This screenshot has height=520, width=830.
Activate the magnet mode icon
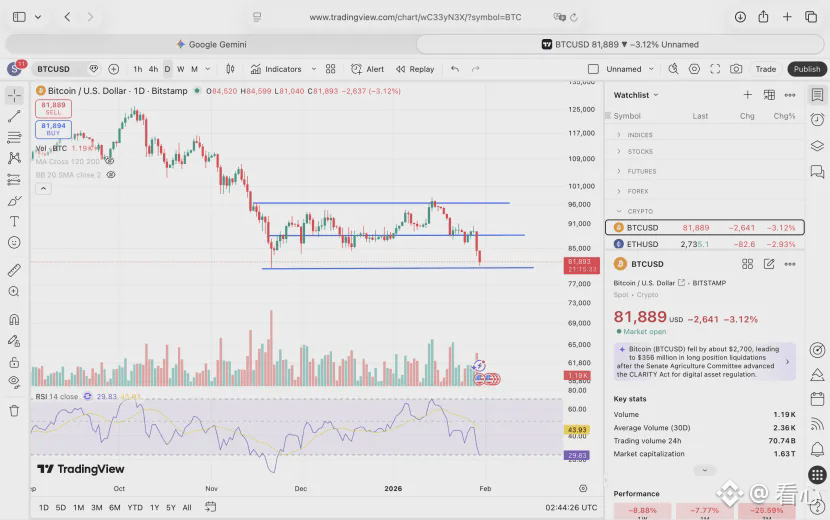[x=14, y=320]
